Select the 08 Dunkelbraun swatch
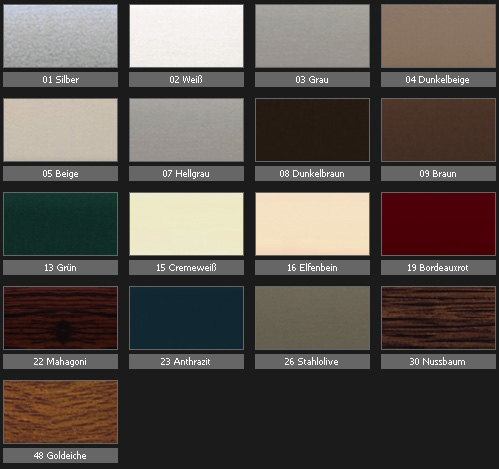499x469 pixels. (x=312, y=130)
